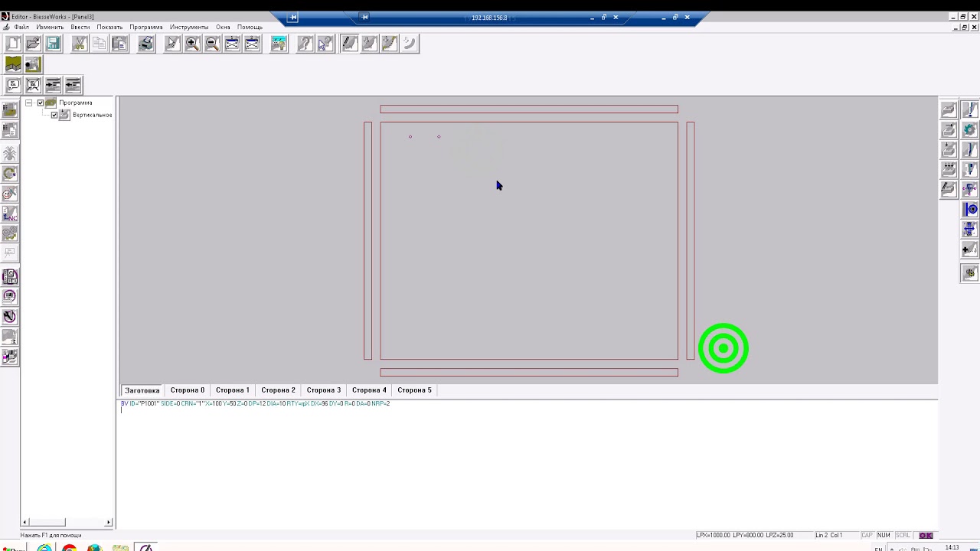980x551 pixels.
Task: Toggle the Программа tree checkbox
Action: coord(41,103)
